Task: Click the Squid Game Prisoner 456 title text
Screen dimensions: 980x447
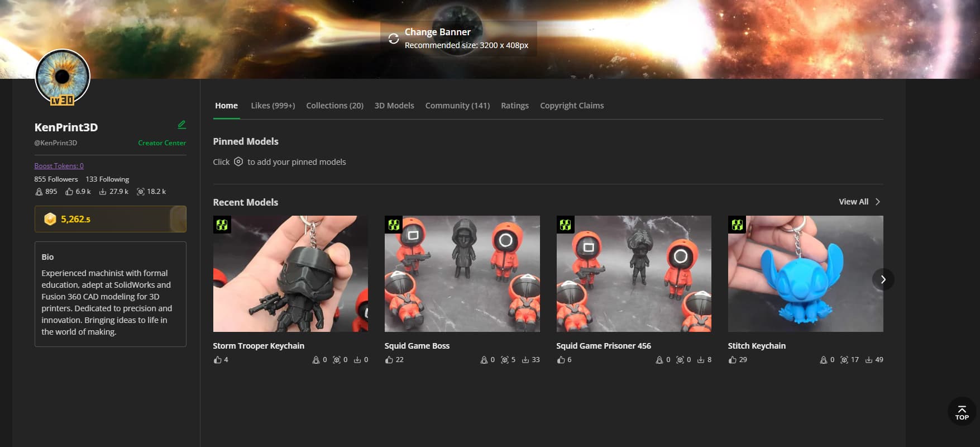Action: [604, 346]
